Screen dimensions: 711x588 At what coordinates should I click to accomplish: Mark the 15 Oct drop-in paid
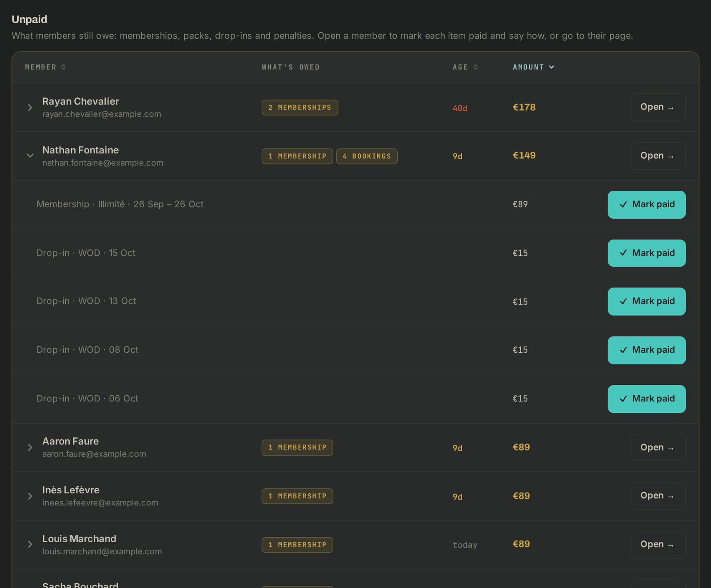tap(647, 253)
